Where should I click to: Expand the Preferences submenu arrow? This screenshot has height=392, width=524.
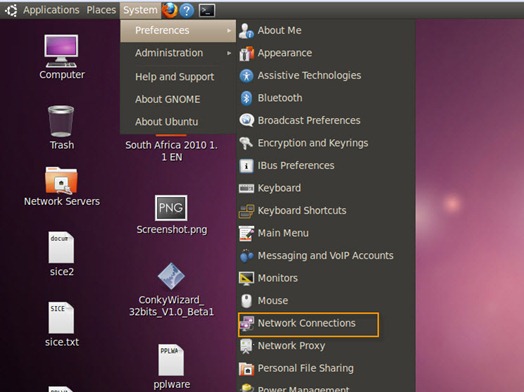point(229,30)
